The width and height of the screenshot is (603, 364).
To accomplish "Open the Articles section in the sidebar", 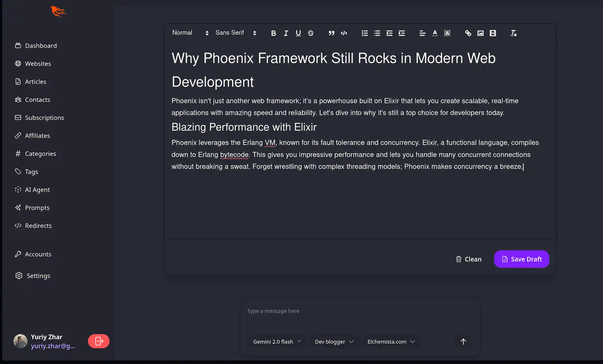I will (x=35, y=82).
